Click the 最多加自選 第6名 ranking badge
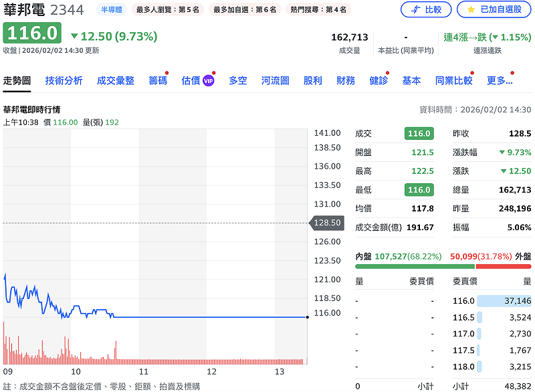This screenshot has width=535, height=392. 244,9
